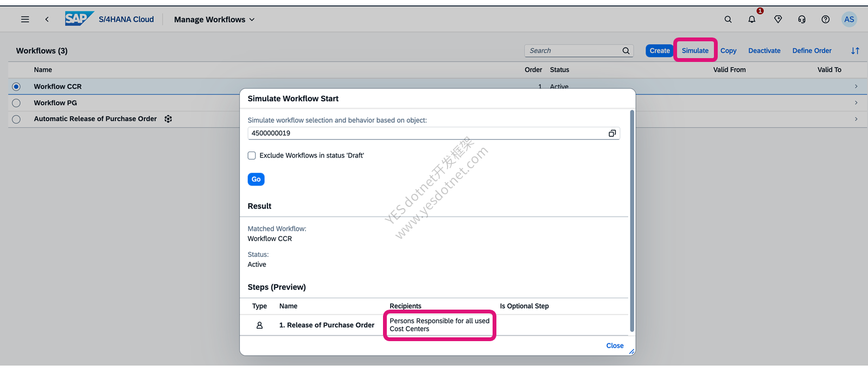Click the Name column header

[43, 70]
